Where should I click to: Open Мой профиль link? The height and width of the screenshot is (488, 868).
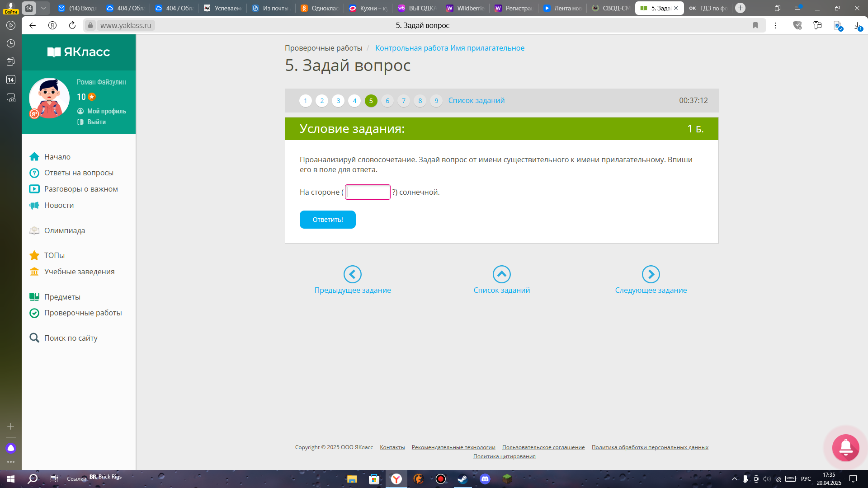coord(106,111)
